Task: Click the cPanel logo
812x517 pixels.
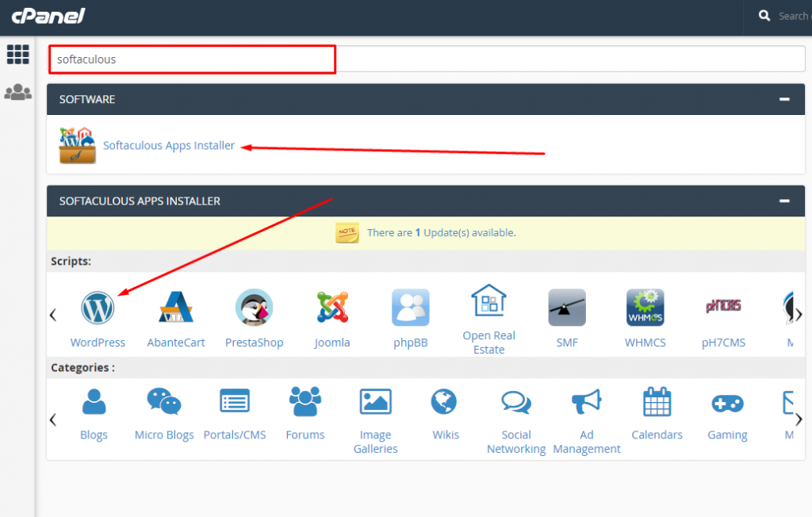Action: coord(48,15)
